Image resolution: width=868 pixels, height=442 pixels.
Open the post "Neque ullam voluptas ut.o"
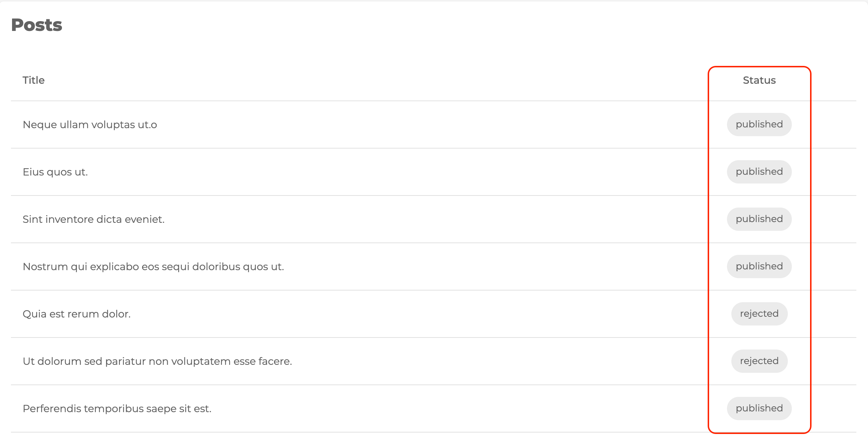[90, 125]
